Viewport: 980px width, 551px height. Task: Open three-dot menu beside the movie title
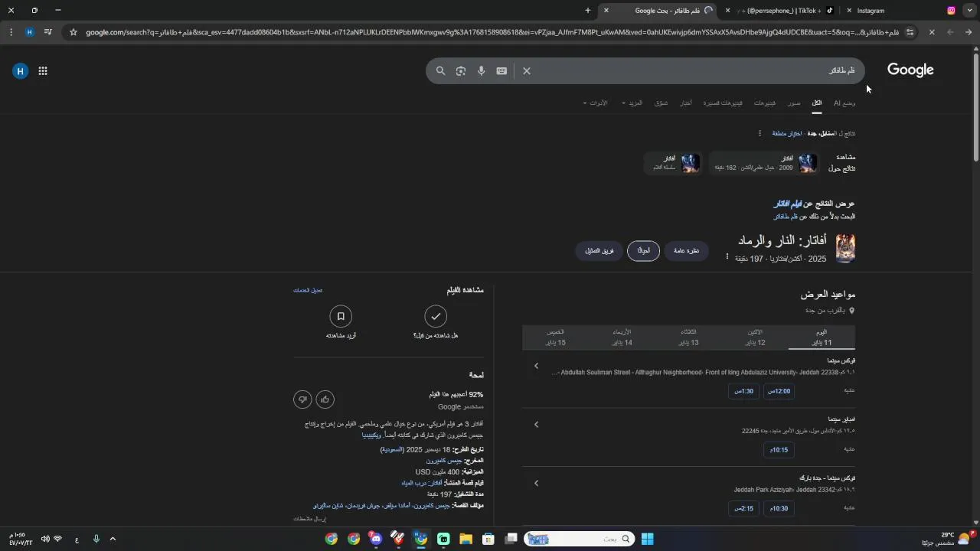coord(727,256)
